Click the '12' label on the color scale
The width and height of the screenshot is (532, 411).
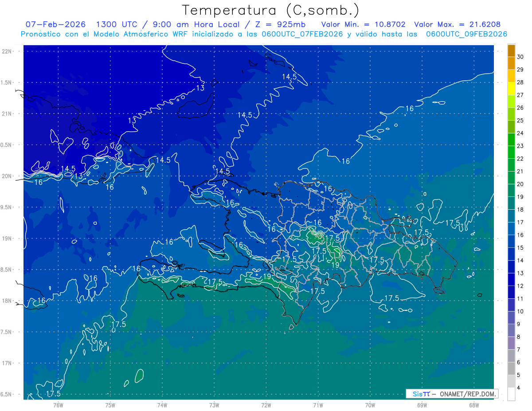[520, 286]
